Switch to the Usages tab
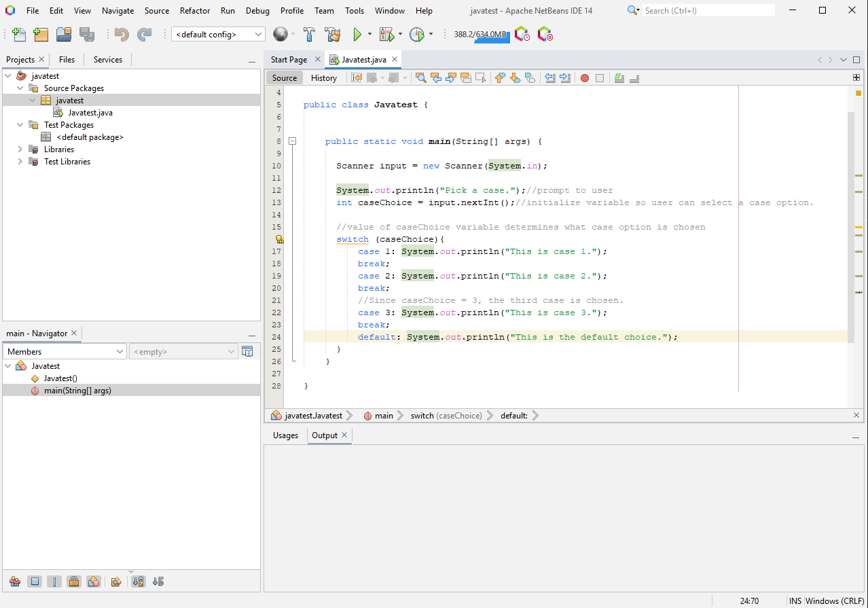This screenshot has width=868, height=608. point(285,435)
